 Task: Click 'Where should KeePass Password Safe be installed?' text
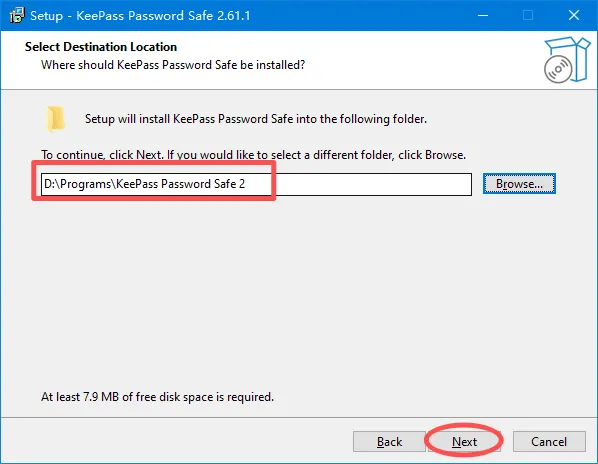tap(173, 65)
